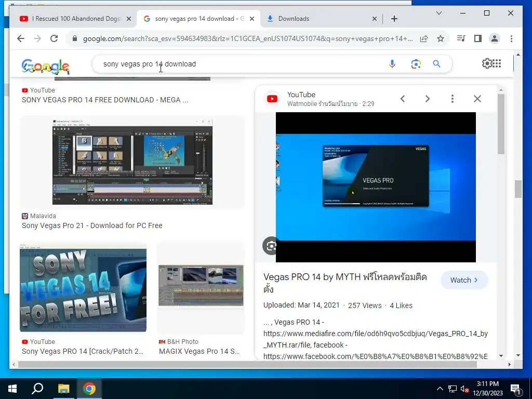Open a new browser tab
Screen dimensions: 532x399
pos(394,19)
